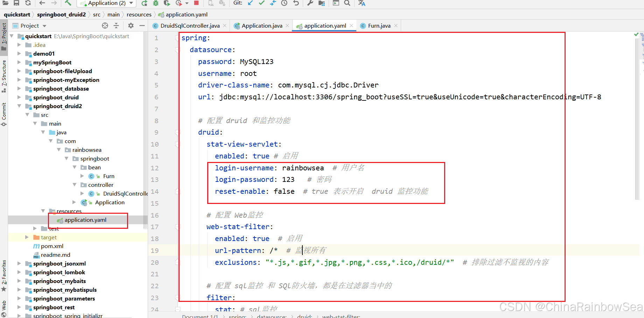Viewport: 644px width, 318px height.
Task: Collapse the springboot_druid2 tree node
Action: coord(19,106)
